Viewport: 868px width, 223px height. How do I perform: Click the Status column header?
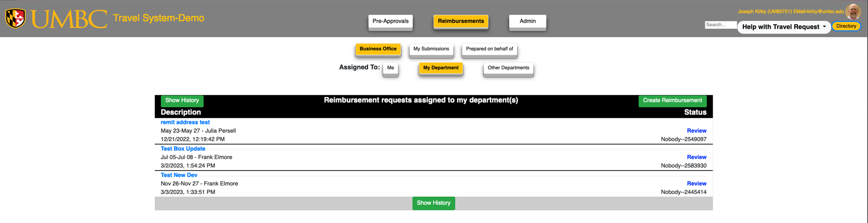[x=695, y=112]
